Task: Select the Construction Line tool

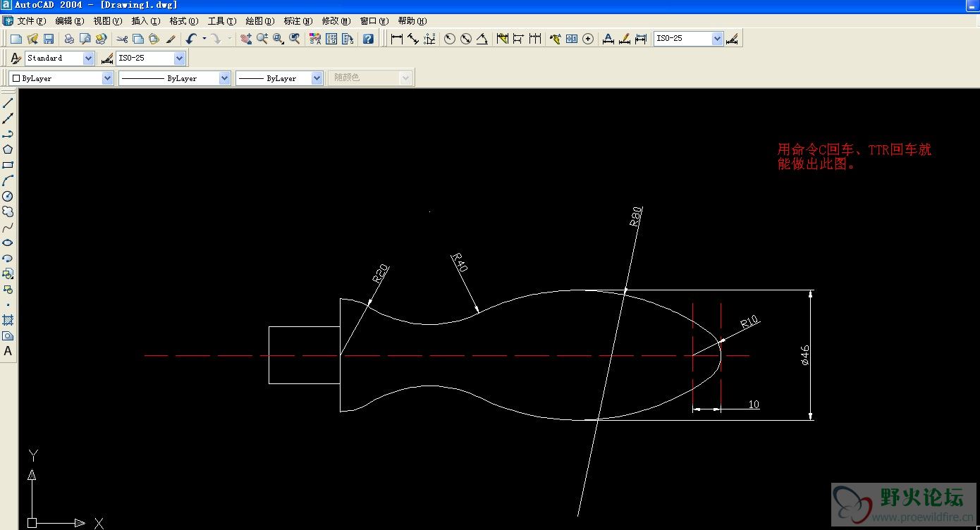Action: 8,118
